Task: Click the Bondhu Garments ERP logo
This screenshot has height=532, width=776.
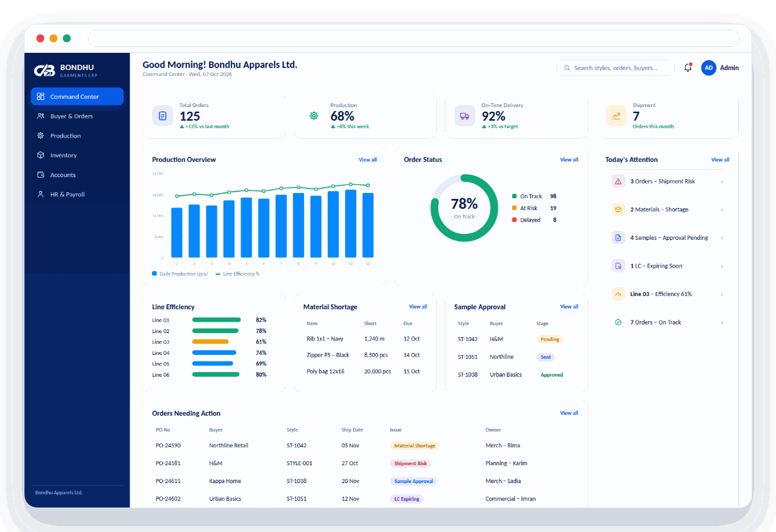Action: (66, 71)
